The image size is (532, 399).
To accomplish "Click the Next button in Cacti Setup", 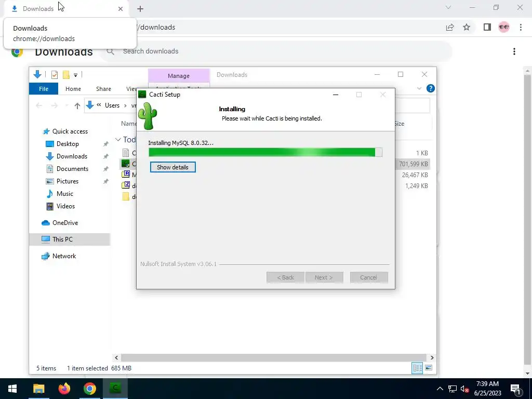I will 324,277.
